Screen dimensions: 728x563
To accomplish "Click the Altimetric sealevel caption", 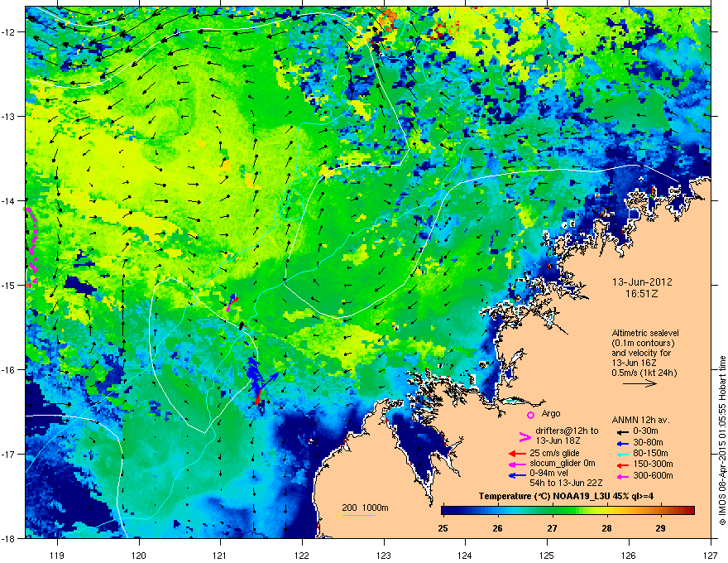I will coord(645,333).
